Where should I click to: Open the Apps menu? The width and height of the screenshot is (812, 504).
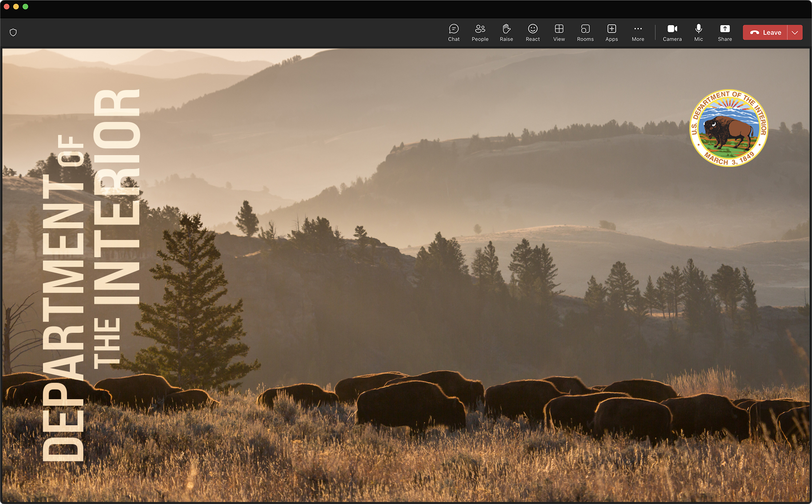tap(611, 32)
